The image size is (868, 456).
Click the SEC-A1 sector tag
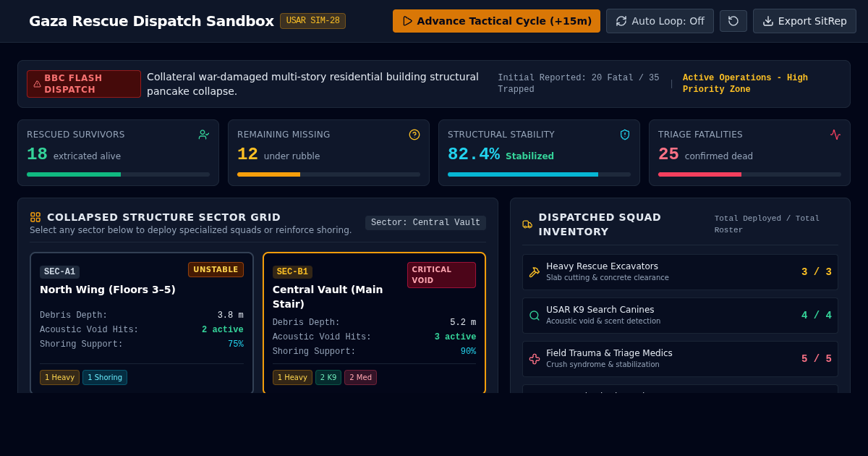(x=59, y=272)
